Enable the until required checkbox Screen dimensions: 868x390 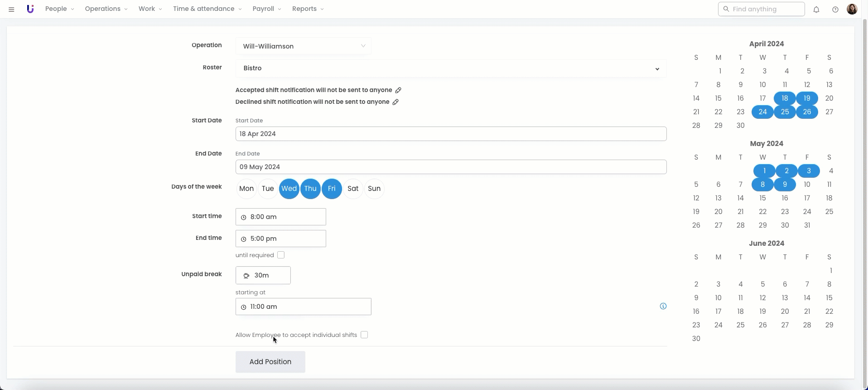click(x=281, y=255)
